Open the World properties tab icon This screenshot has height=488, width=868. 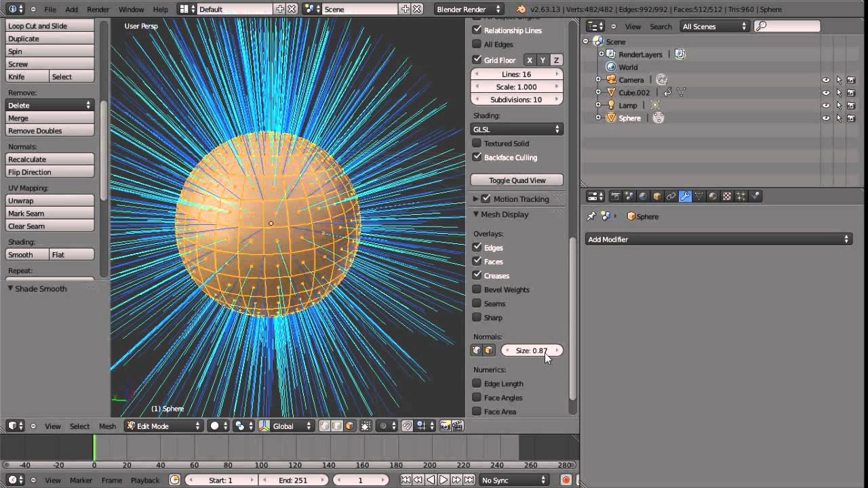(643, 197)
